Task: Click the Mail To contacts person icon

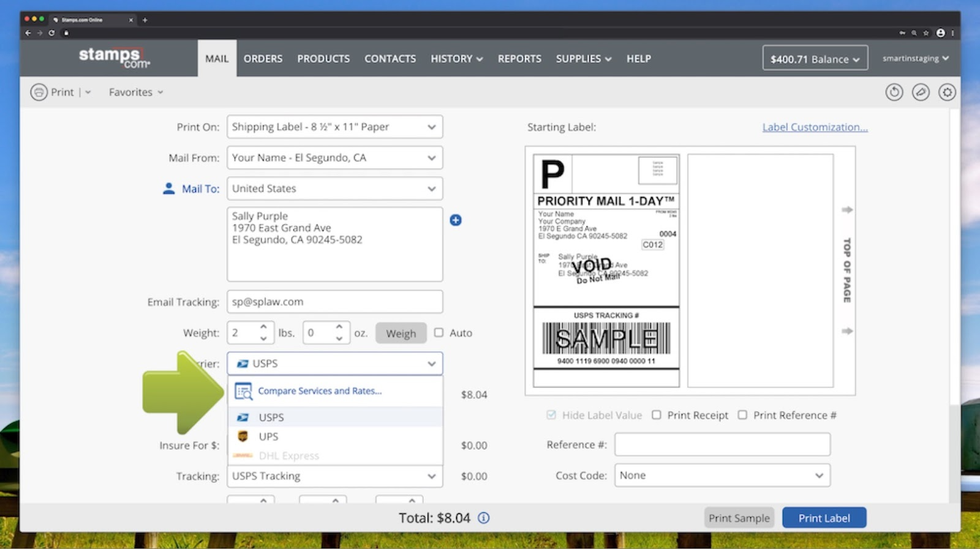Action: (x=168, y=189)
